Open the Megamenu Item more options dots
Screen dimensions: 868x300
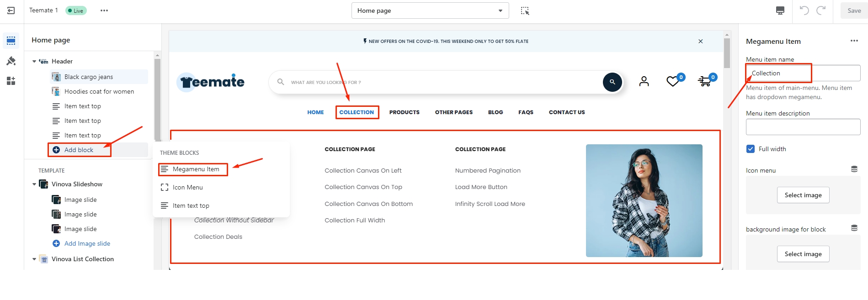[x=854, y=41]
